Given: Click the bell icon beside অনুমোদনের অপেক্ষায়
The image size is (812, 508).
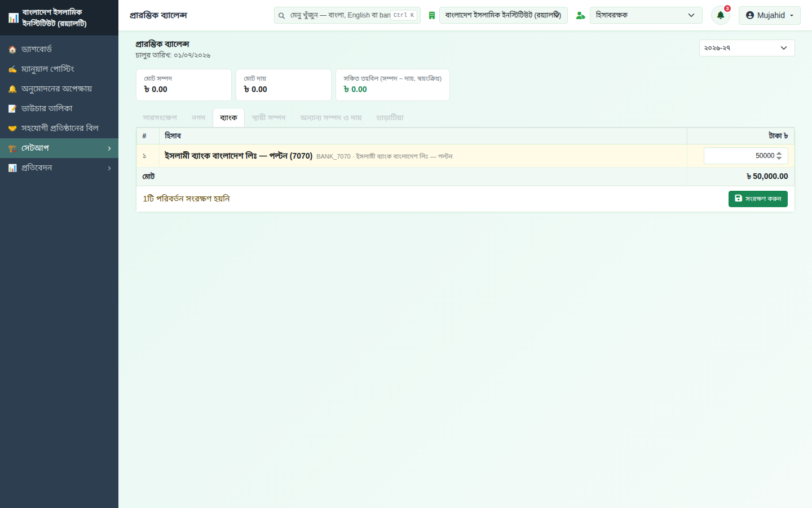Looking at the screenshot, I should tap(12, 89).
